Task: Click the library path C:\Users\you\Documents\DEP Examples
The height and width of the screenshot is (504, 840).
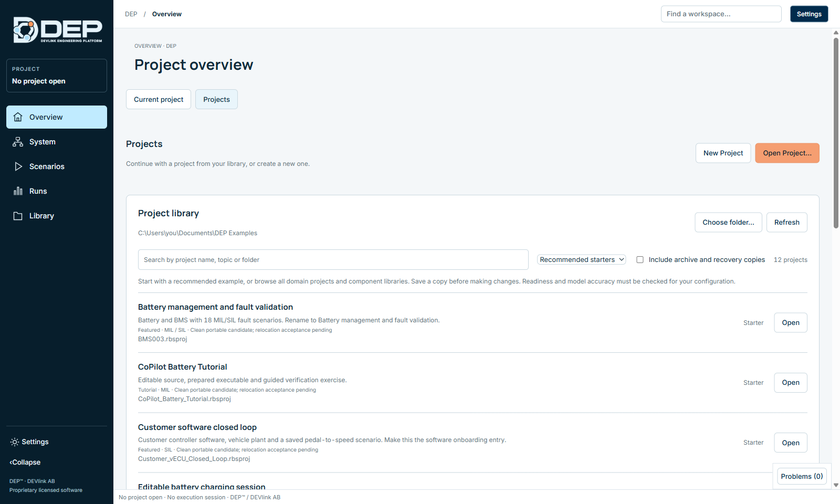Action: point(197,233)
